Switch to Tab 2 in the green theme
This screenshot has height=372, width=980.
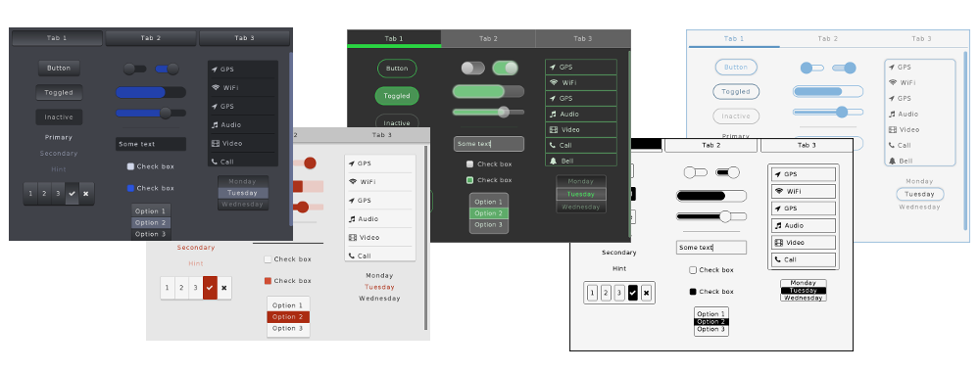click(x=488, y=39)
